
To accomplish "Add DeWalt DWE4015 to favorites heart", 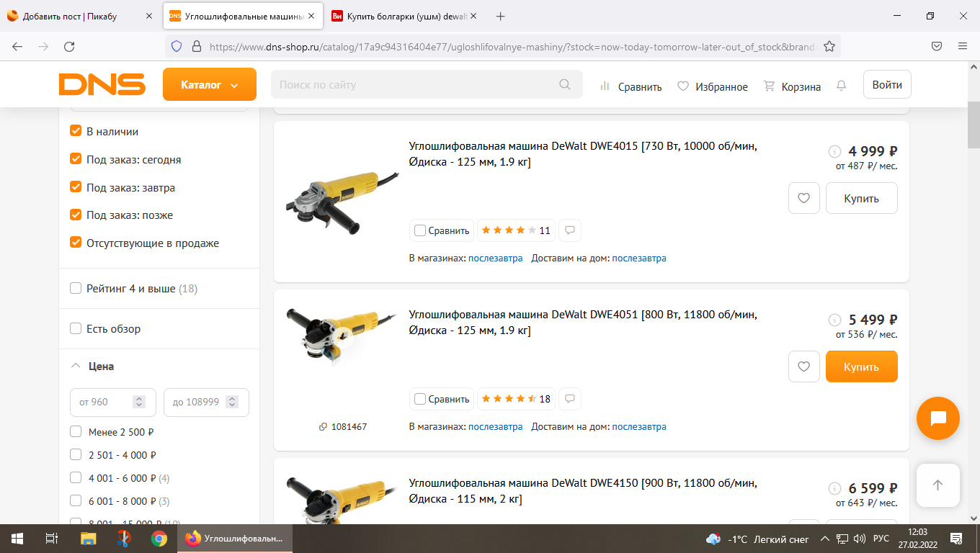I will click(804, 198).
